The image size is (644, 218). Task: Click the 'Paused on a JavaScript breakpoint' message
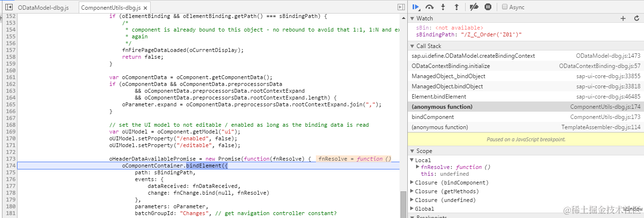click(x=526, y=139)
